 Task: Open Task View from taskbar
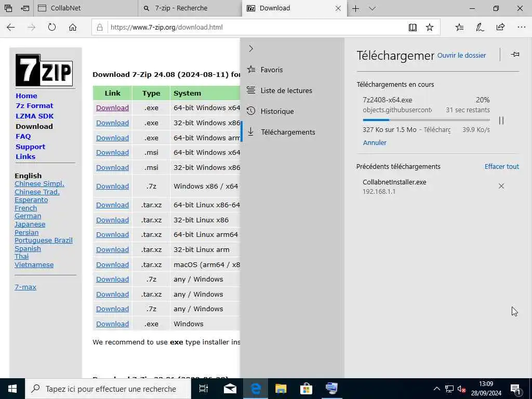pyautogui.click(x=204, y=389)
